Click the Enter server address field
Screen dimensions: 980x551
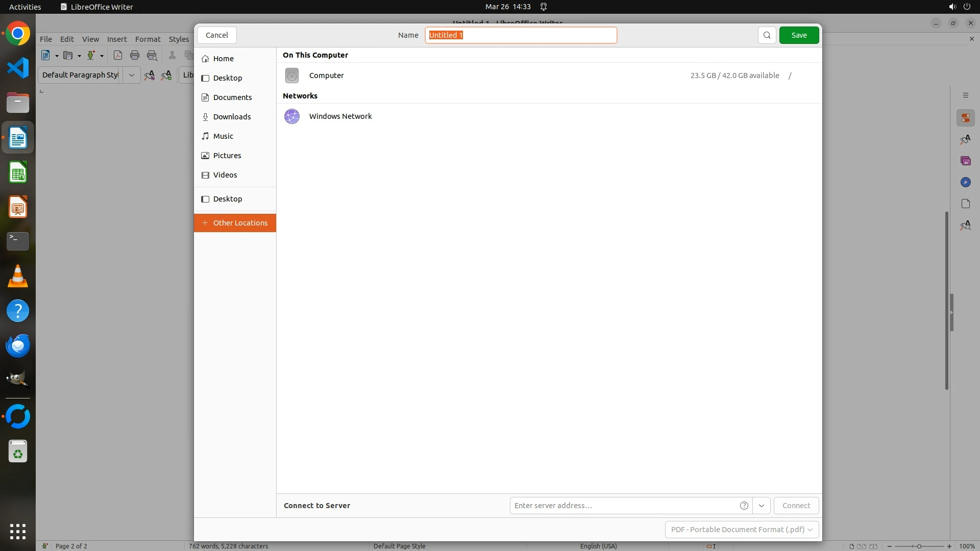(623, 506)
